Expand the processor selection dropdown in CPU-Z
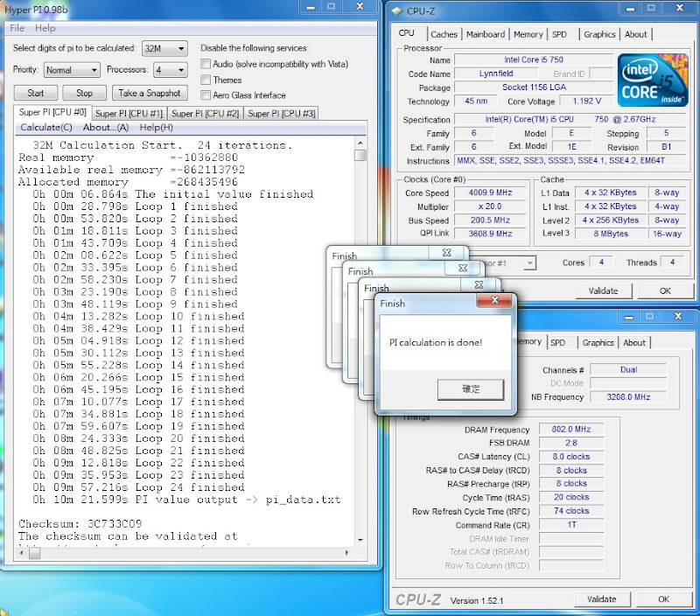This screenshot has height=616, width=700. tap(529, 262)
